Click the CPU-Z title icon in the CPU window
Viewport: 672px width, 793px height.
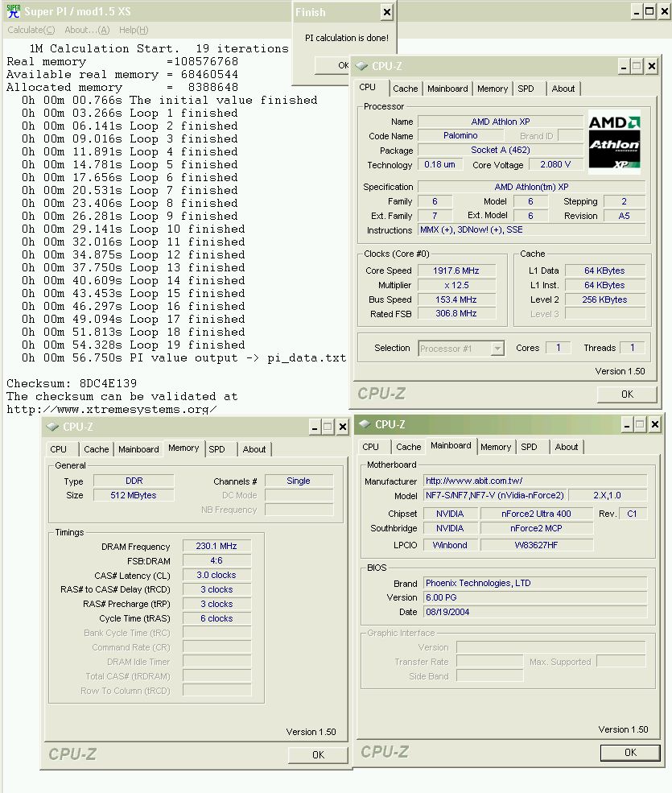tap(361, 66)
